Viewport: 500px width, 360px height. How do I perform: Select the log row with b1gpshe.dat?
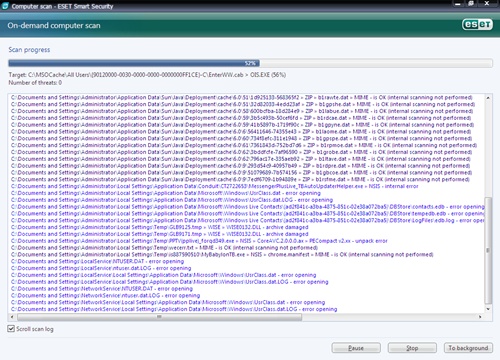coord(243,104)
